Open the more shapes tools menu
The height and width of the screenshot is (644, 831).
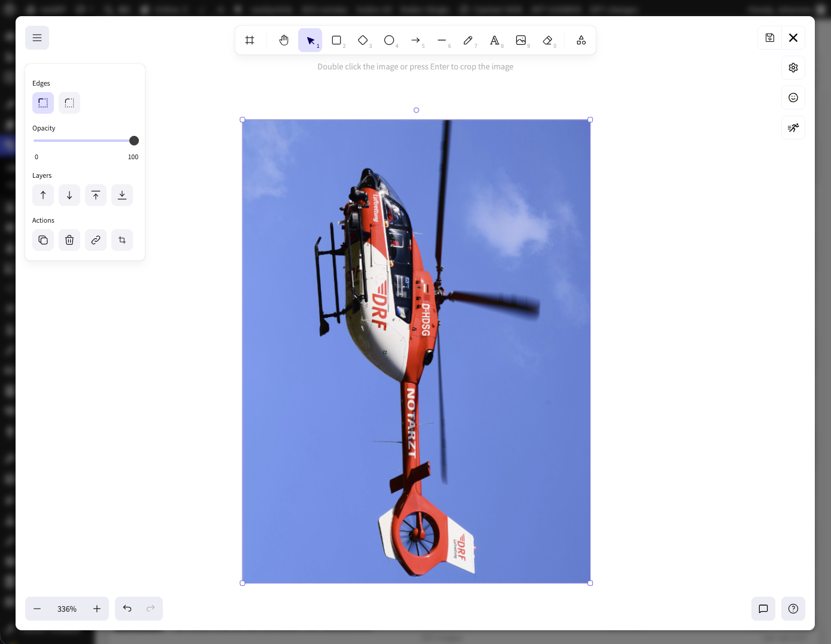[x=581, y=40]
